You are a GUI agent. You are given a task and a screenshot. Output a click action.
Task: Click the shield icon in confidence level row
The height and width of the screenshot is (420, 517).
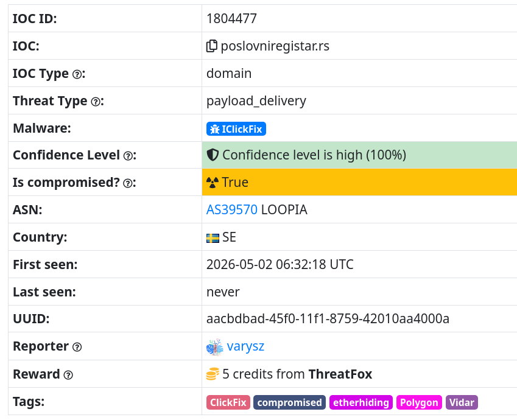213,155
